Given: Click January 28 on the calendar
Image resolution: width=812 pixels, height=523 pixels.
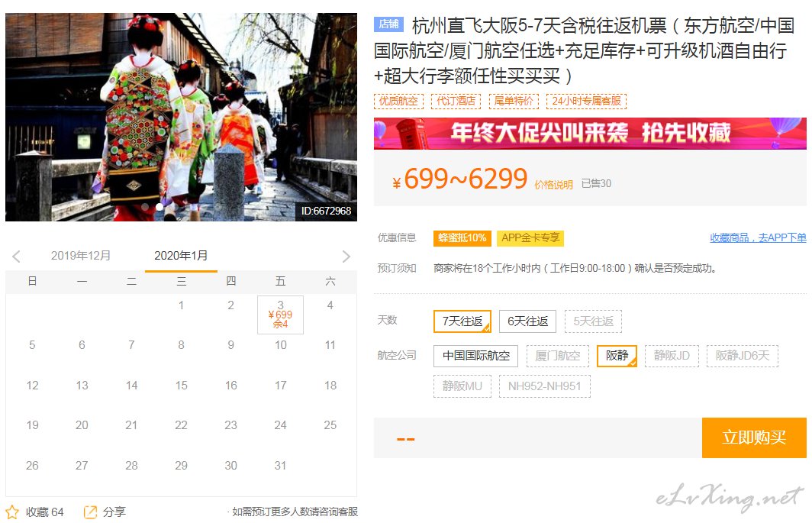Looking at the screenshot, I should (x=131, y=466).
